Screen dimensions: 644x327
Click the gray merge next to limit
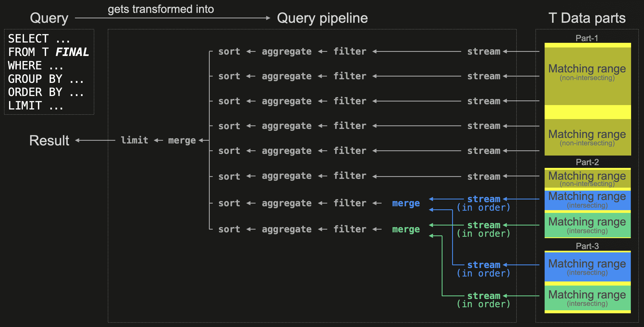(x=182, y=140)
